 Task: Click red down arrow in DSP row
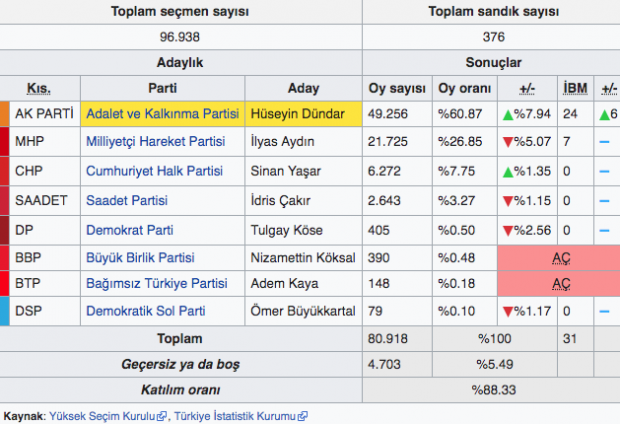point(507,312)
